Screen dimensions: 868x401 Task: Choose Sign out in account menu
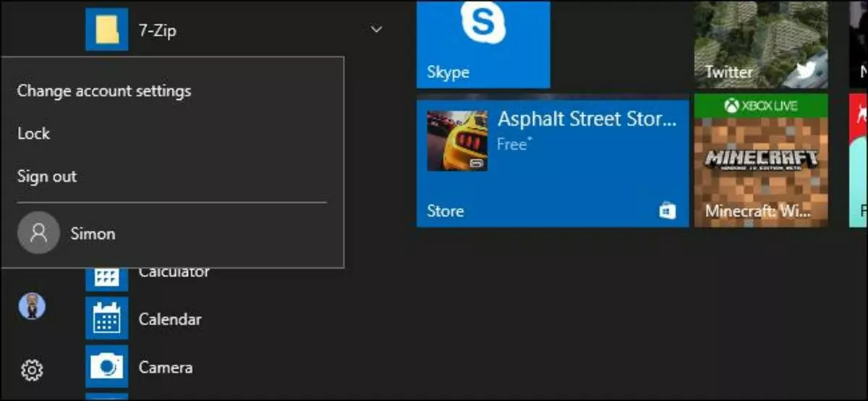[x=47, y=176]
